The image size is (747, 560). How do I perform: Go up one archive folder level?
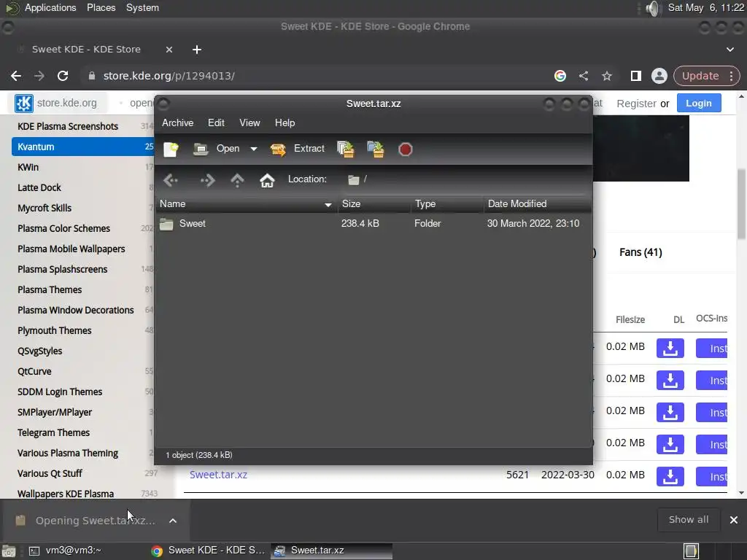(x=237, y=180)
